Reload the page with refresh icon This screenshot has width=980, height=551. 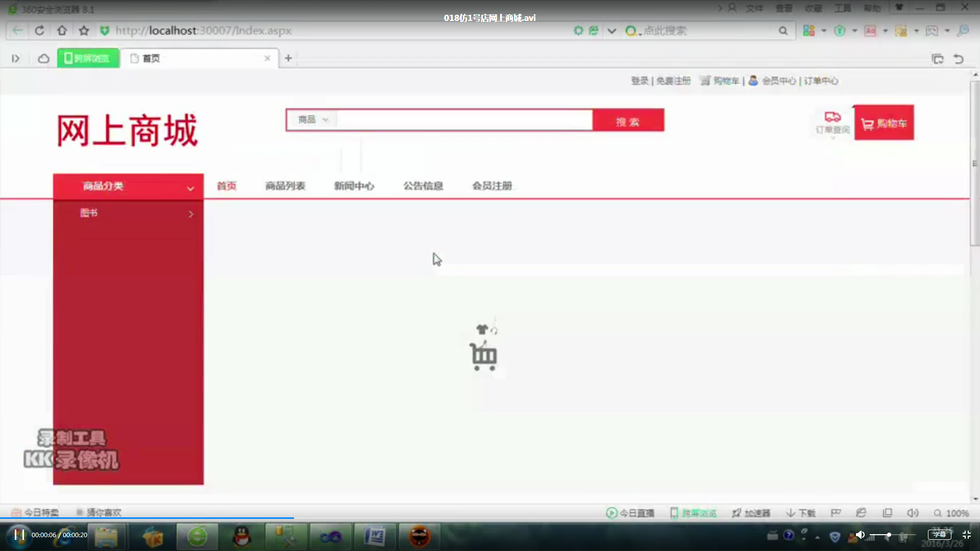click(39, 31)
